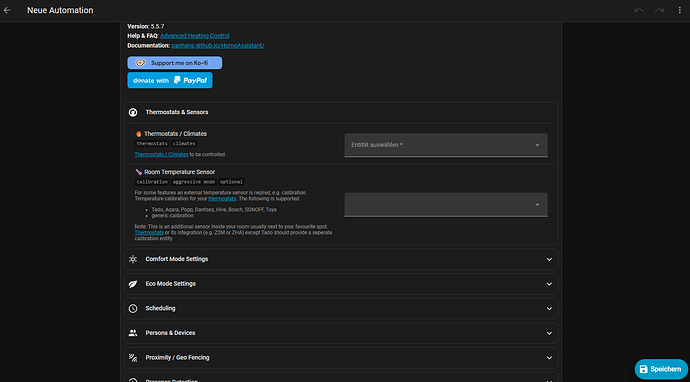Expand the Persons & Devices section

(x=341, y=333)
